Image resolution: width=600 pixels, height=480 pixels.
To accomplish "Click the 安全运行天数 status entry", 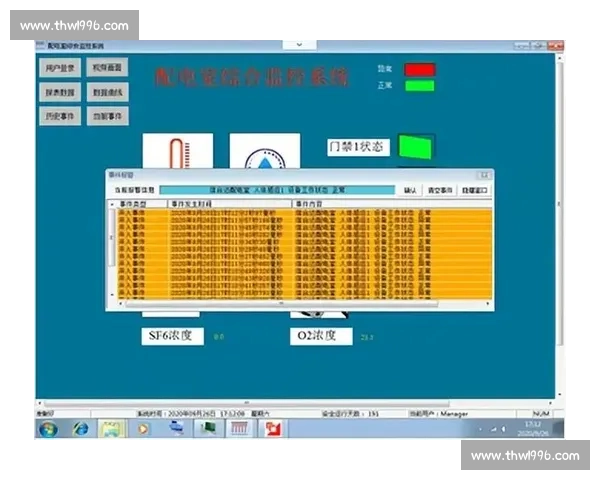I will click(x=350, y=414).
